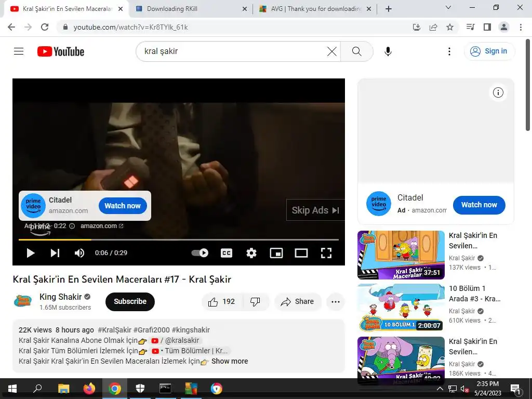Screen dimensions: 532x399
Task: Sign in to YouTube
Action: tap(489, 51)
